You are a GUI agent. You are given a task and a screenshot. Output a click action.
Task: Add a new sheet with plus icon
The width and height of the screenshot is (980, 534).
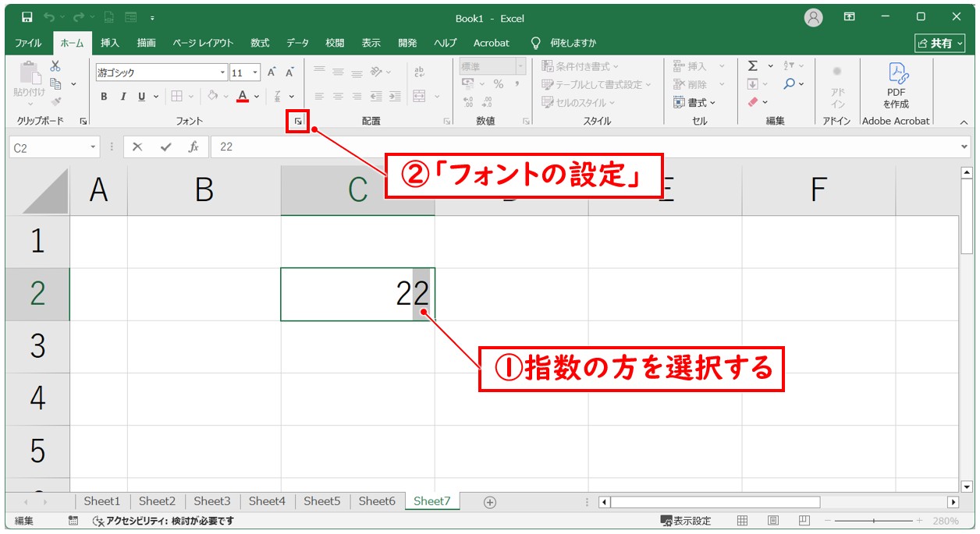point(490,502)
